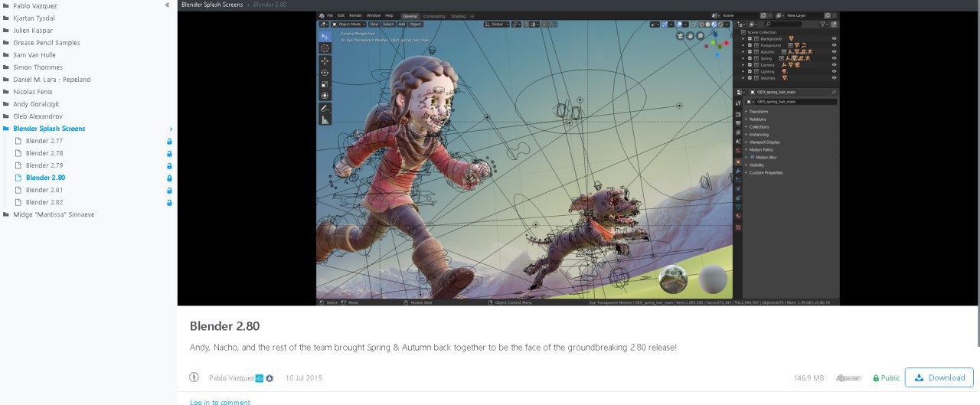The width and height of the screenshot is (980, 405).
Task: Click the Download button
Action: coord(939,377)
